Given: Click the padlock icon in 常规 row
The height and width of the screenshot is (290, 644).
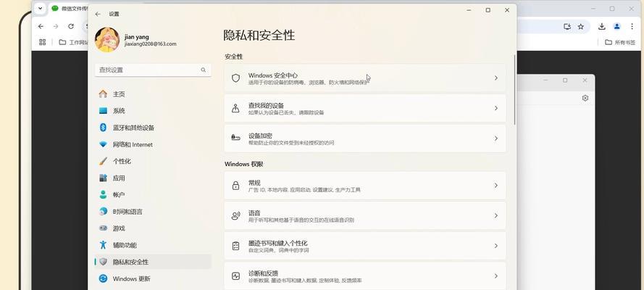Looking at the screenshot, I should 235,186.
